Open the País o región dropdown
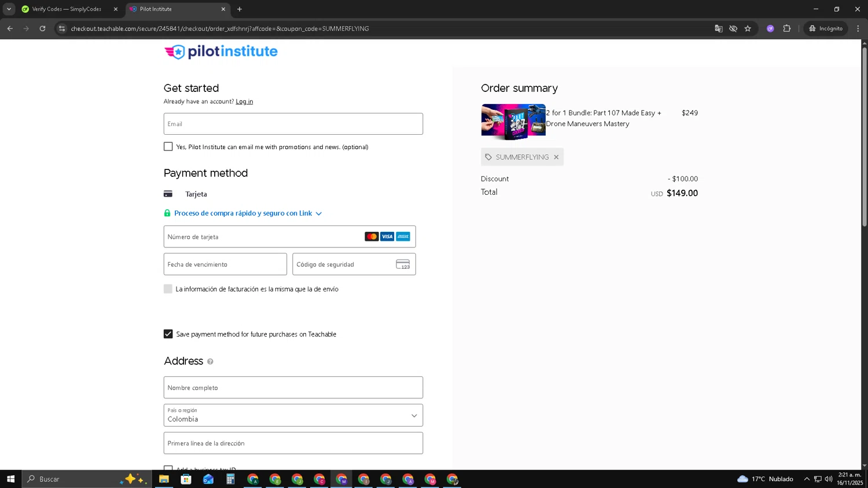Image resolution: width=868 pixels, height=488 pixels. coord(293,416)
